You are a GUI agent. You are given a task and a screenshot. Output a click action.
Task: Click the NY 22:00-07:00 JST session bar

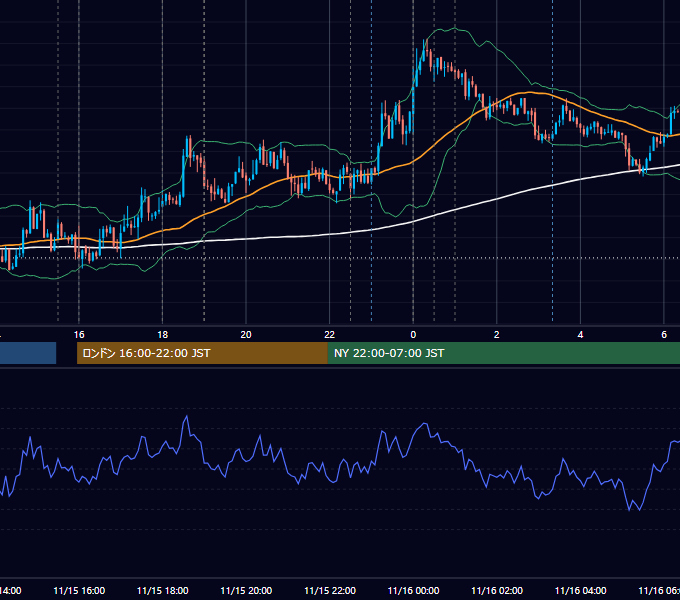[503, 353]
